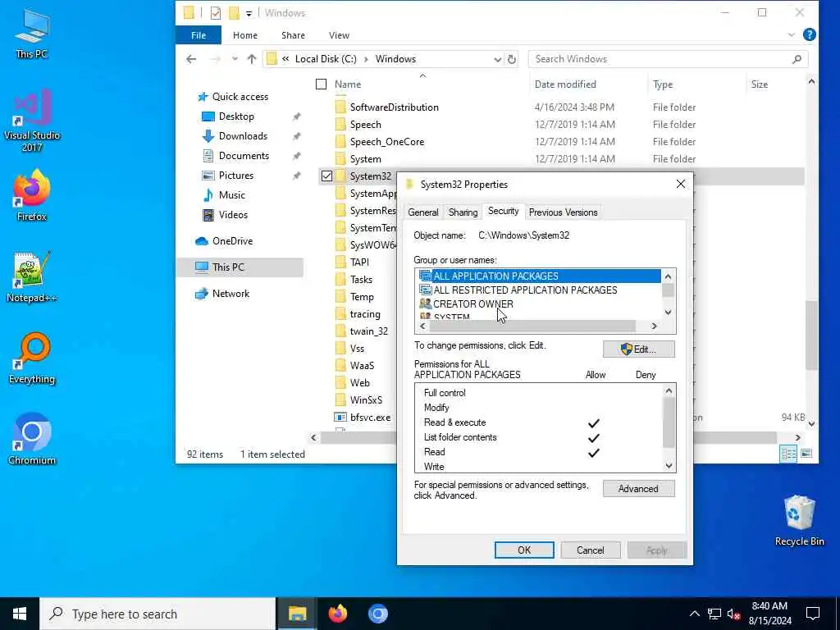Screen dimensions: 840x630
Task: Cancel the System32 Properties dialog
Action: tap(591, 550)
